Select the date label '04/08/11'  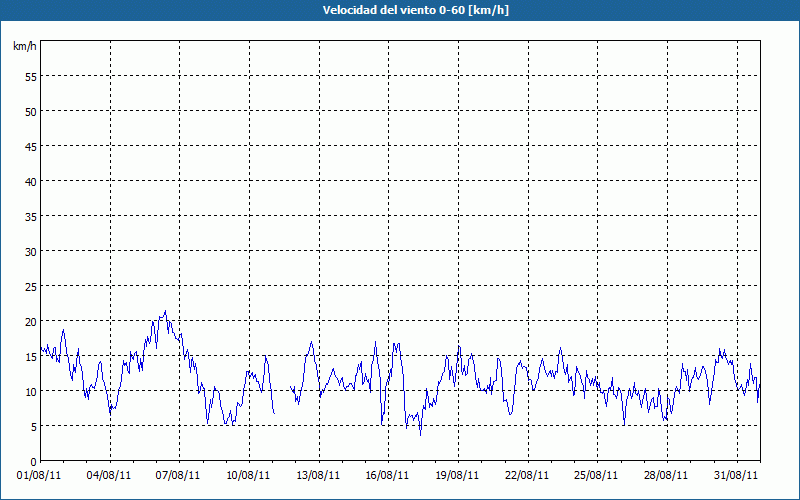click(x=109, y=476)
